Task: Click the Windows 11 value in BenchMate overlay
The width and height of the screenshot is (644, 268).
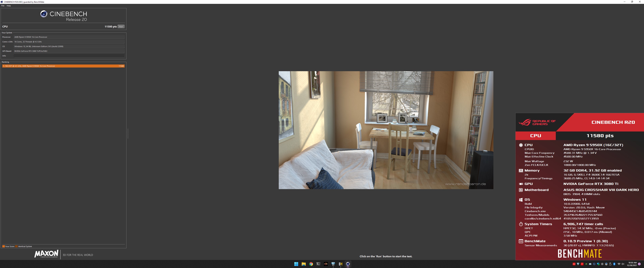Action: tap(575, 199)
